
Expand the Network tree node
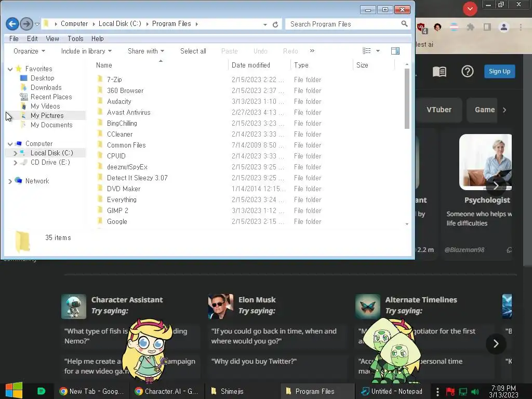(x=10, y=181)
